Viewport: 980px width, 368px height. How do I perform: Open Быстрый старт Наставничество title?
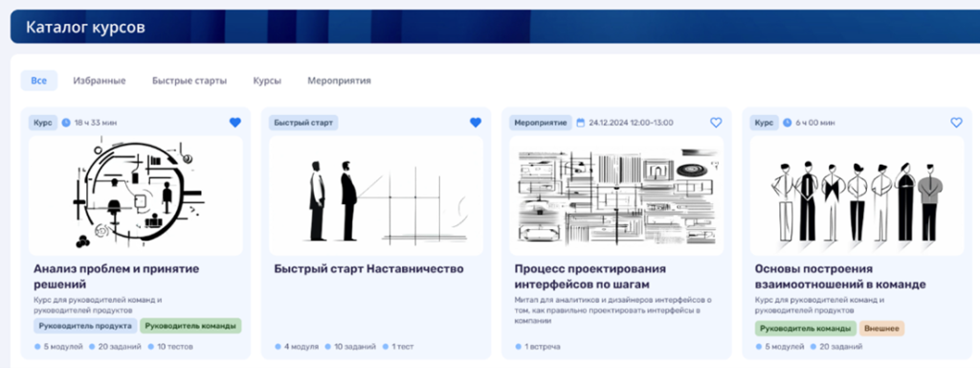point(368,269)
